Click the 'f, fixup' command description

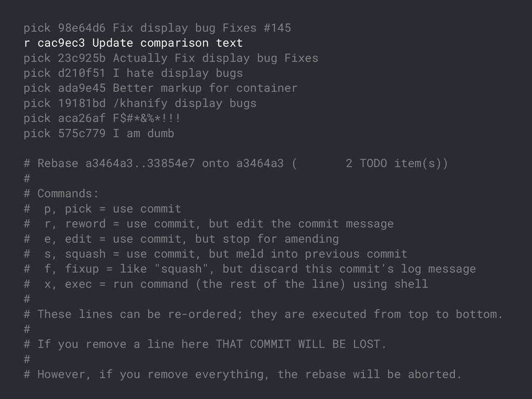[260, 269]
